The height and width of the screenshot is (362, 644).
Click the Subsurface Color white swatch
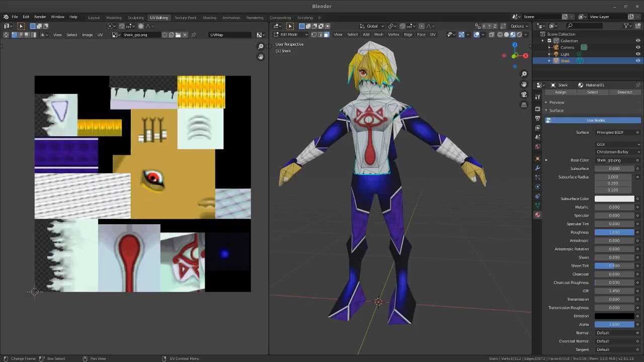pyautogui.click(x=614, y=199)
